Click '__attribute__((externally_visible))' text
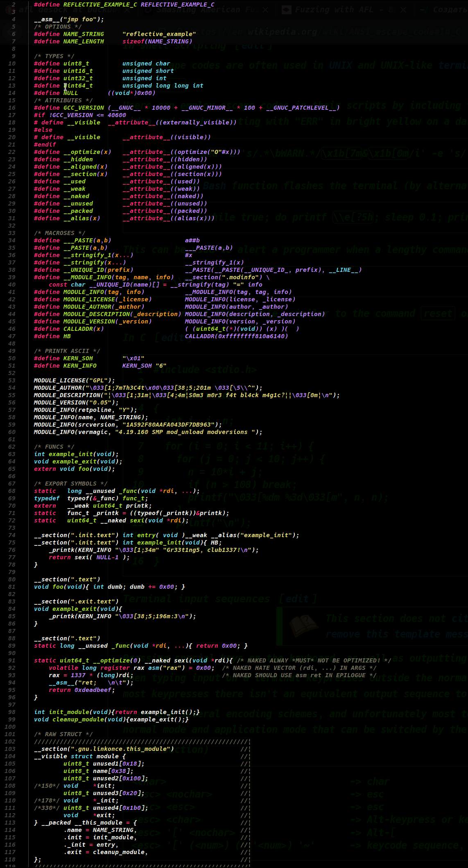 click(172, 122)
